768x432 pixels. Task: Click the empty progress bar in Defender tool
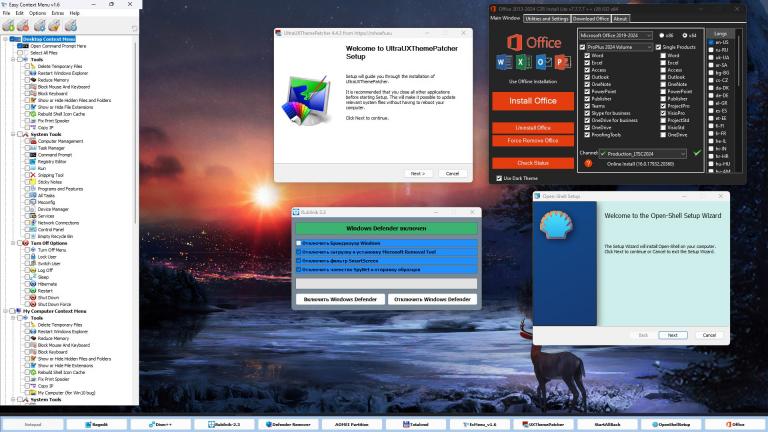click(386, 284)
